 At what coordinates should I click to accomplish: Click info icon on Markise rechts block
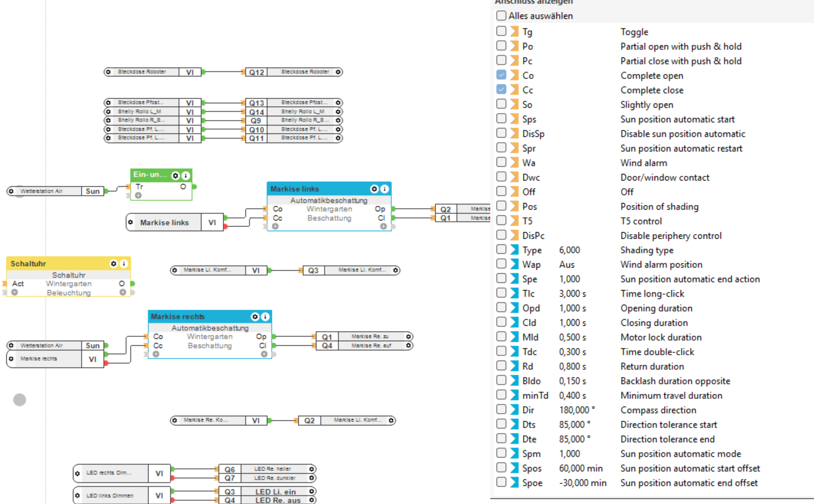click(x=265, y=316)
